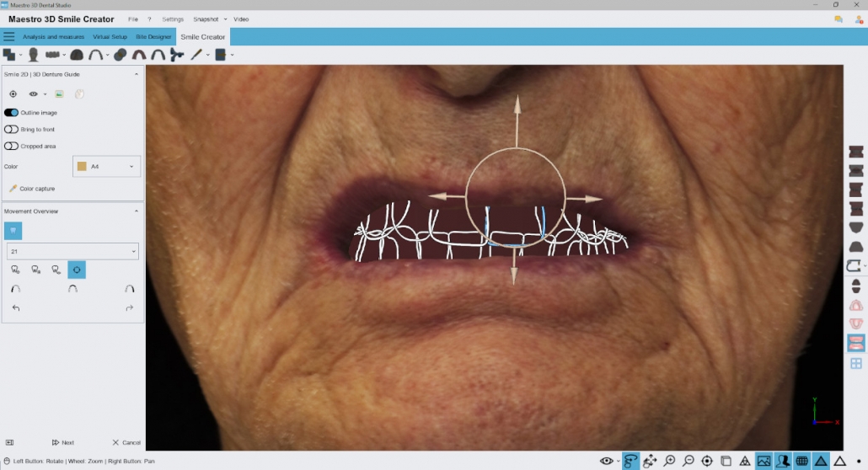This screenshot has height=470, width=868.
Task: Enable the Cropped area toggle
Action: (11, 147)
